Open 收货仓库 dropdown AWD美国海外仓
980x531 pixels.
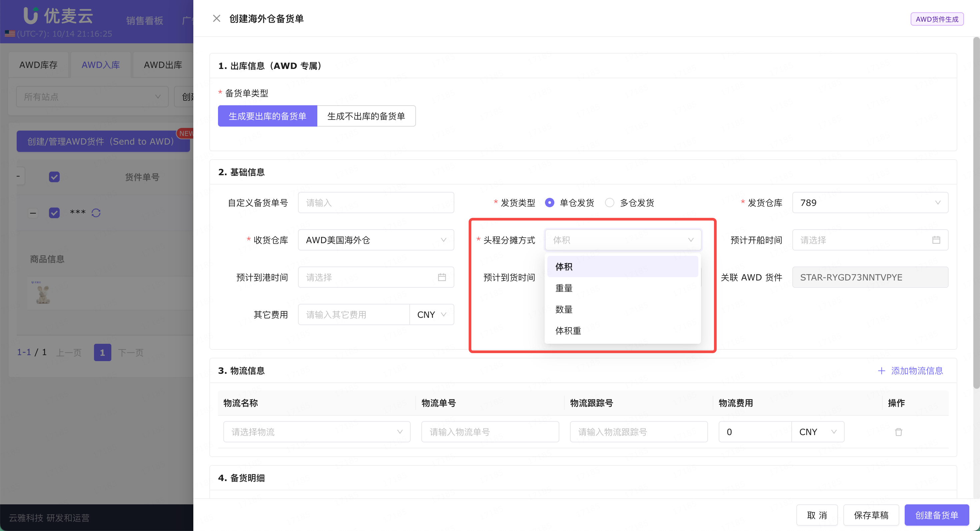click(x=376, y=240)
